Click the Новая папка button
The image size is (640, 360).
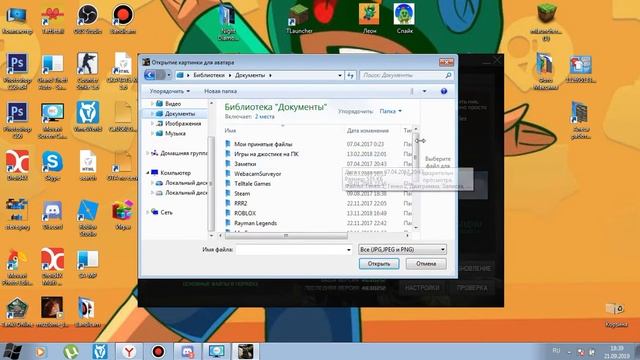point(220,91)
